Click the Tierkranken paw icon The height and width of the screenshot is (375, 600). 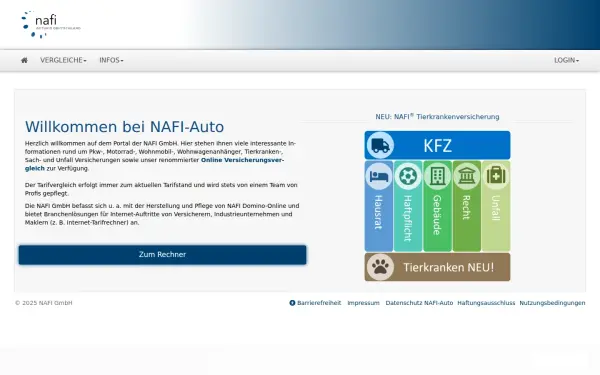point(380,267)
